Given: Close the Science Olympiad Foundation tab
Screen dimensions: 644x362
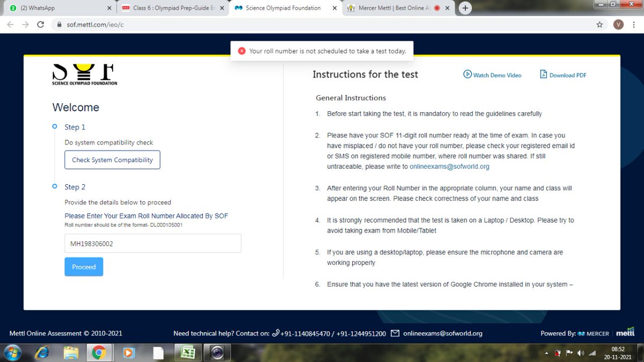Looking at the screenshot, I should (334, 9).
